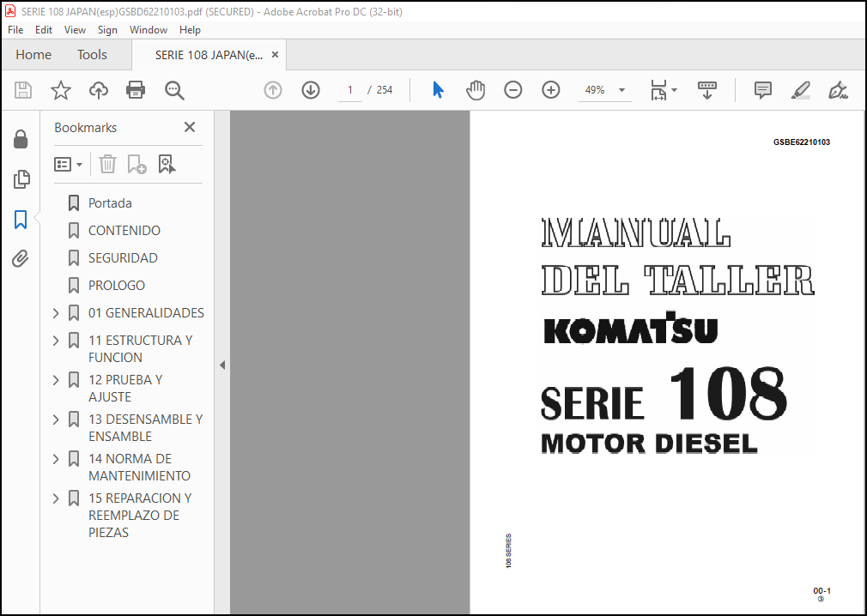Switch to the Tools tab
Viewport: 867px width, 616px height.
click(92, 55)
